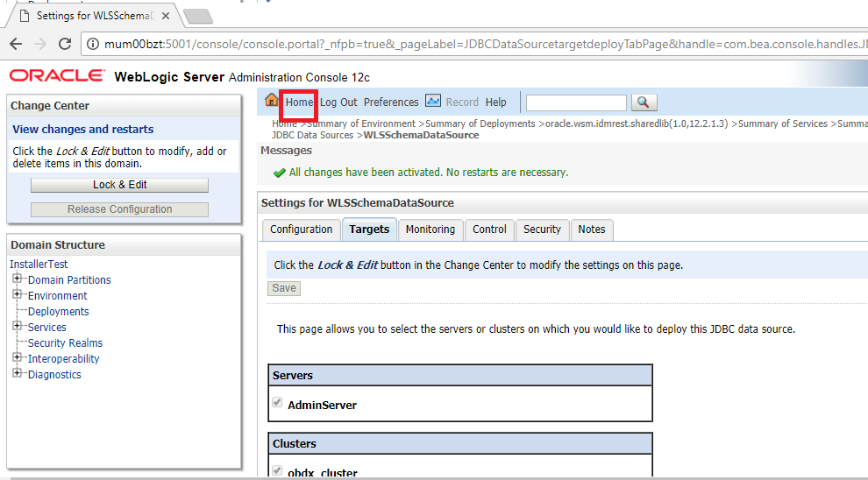
Task: Switch to the Monitoring tab
Action: coord(430,229)
